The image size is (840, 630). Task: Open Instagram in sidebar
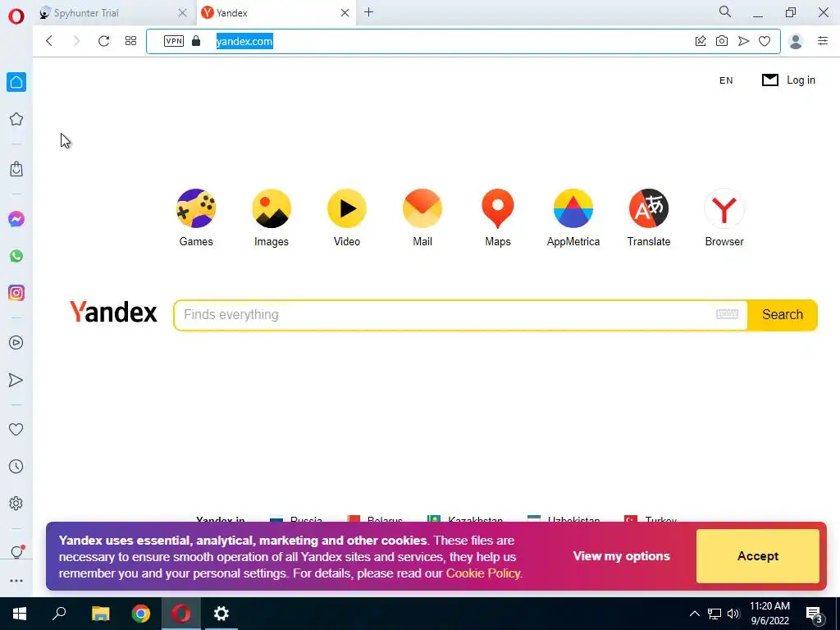16,293
